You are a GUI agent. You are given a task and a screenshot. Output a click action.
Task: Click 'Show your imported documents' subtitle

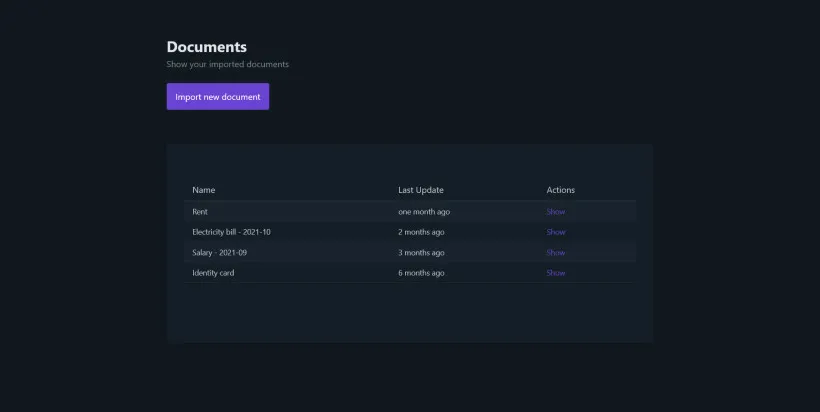[x=227, y=64]
